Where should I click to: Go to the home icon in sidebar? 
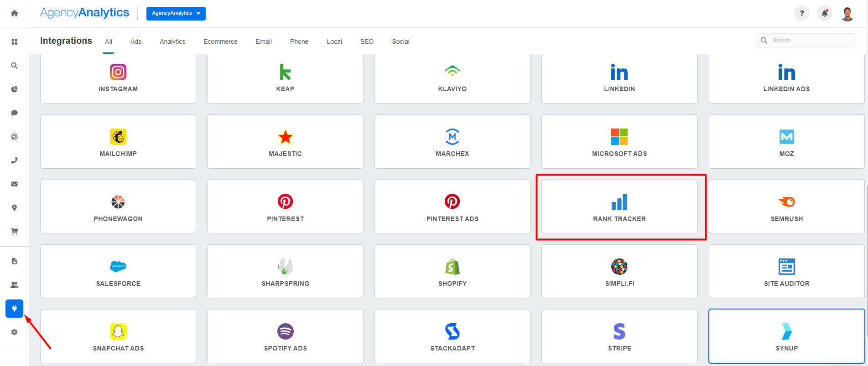[14, 13]
